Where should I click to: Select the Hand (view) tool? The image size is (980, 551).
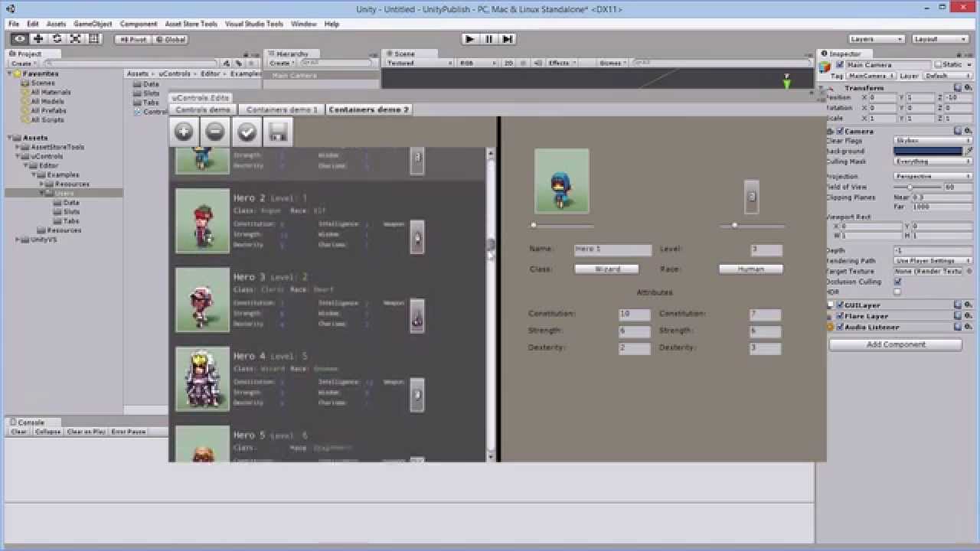pos(20,39)
